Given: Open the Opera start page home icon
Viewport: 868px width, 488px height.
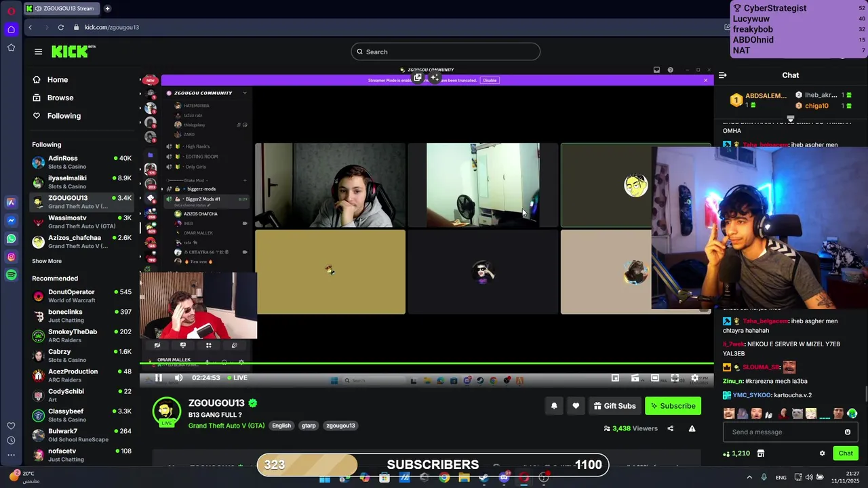Looking at the screenshot, I should tap(11, 29).
